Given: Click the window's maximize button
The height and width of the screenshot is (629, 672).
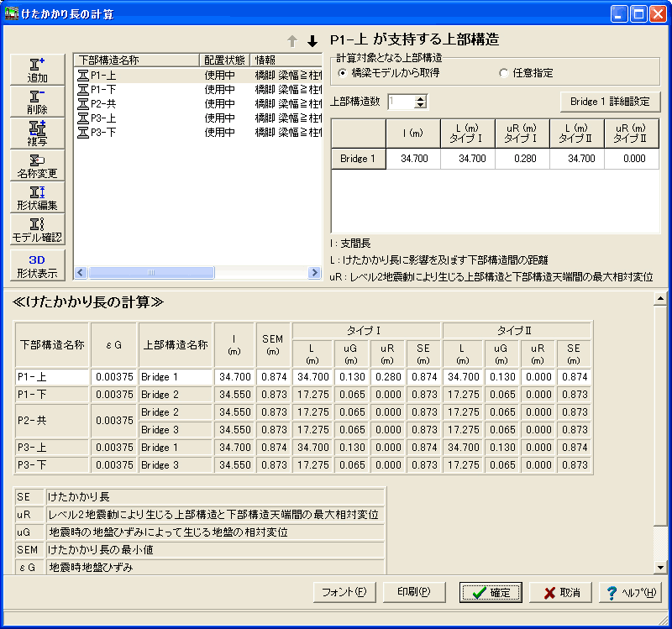Looking at the screenshot, I should [638, 13].
